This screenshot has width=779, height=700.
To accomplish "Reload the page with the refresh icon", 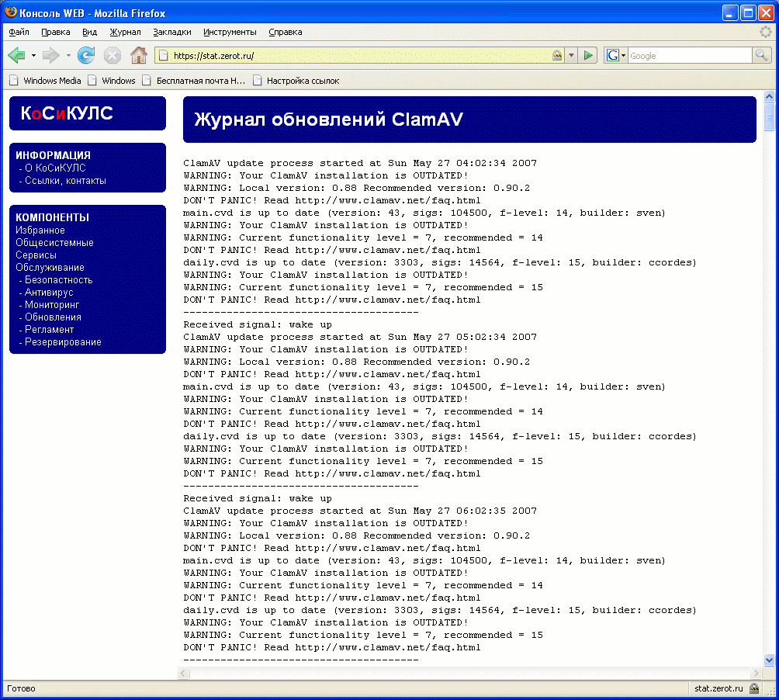I will (86, 55).
